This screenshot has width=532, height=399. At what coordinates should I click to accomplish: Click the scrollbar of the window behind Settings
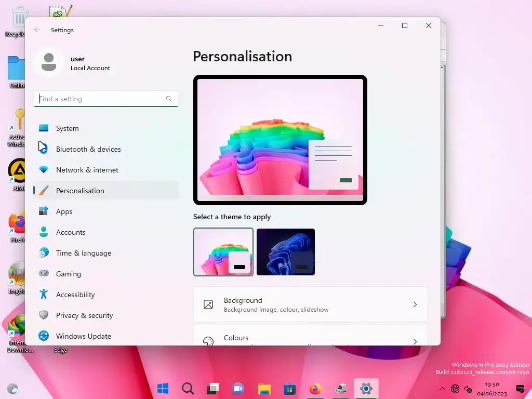443,190
